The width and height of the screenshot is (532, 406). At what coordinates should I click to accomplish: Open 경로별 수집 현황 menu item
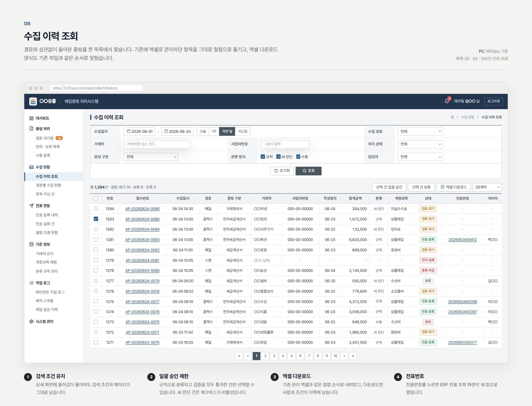pos(48,185)
